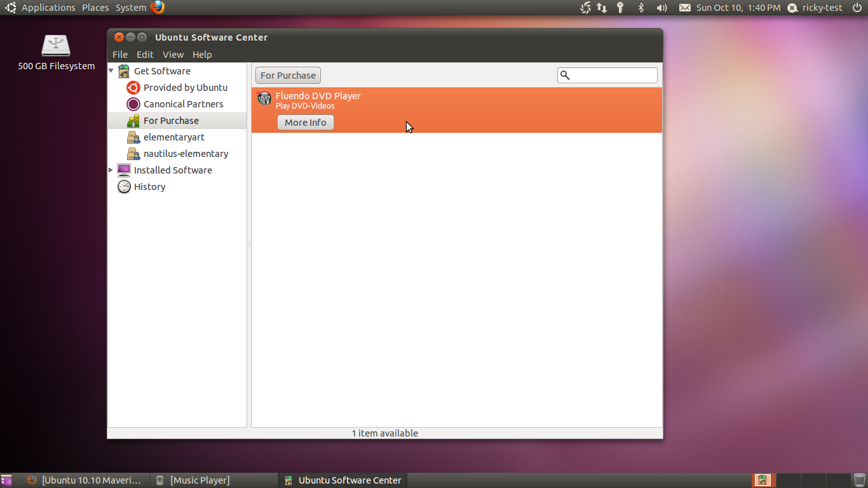Open the 500 GB Filesystem desktop drive

(56, 47)
